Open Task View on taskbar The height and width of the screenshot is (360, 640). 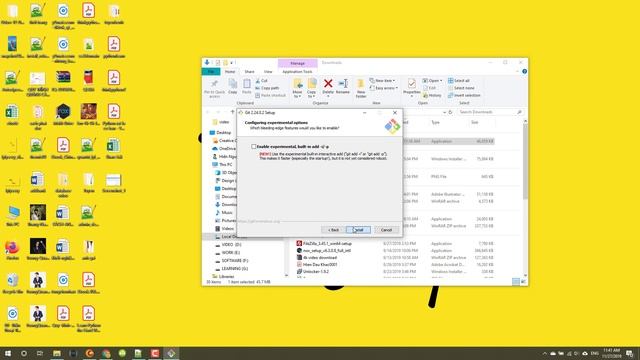[x=40, y=353]
